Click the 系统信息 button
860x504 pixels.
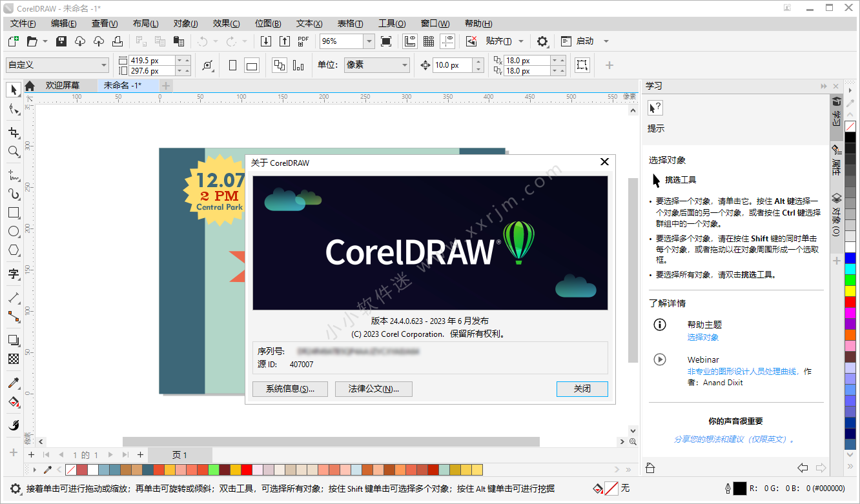pos(290,388)
